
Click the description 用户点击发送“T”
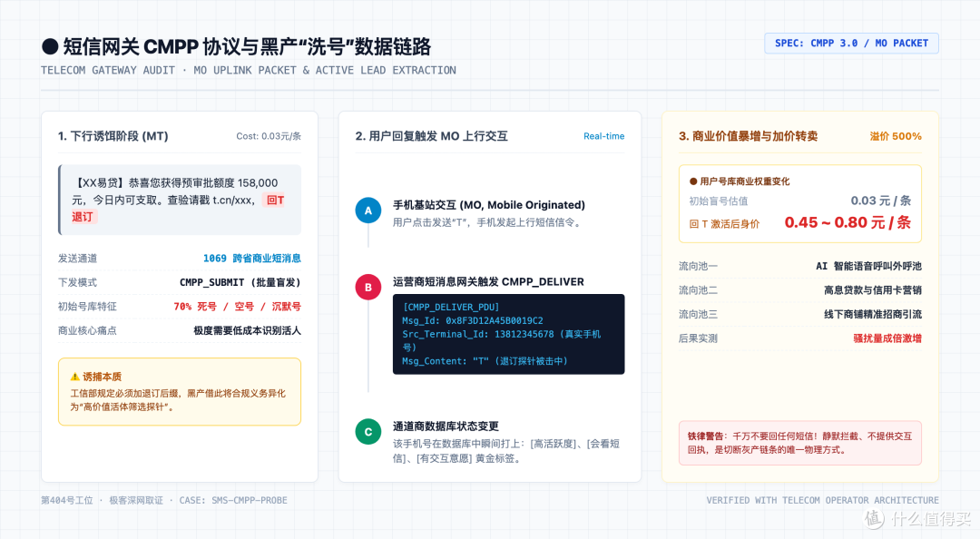[489, 222]
